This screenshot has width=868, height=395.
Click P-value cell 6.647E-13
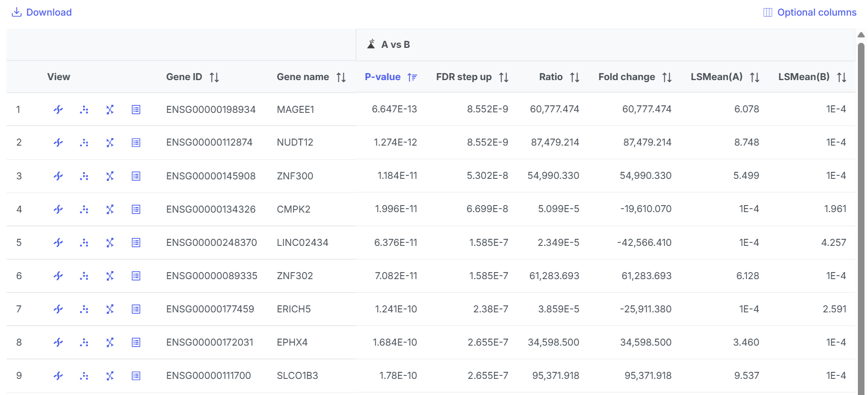pos(394,109)
